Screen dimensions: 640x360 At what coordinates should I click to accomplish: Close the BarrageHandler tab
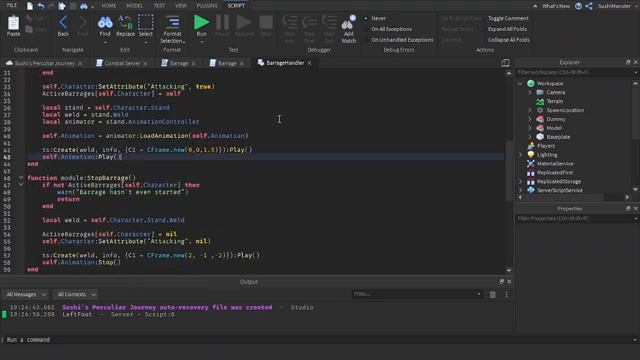point(309,63)
